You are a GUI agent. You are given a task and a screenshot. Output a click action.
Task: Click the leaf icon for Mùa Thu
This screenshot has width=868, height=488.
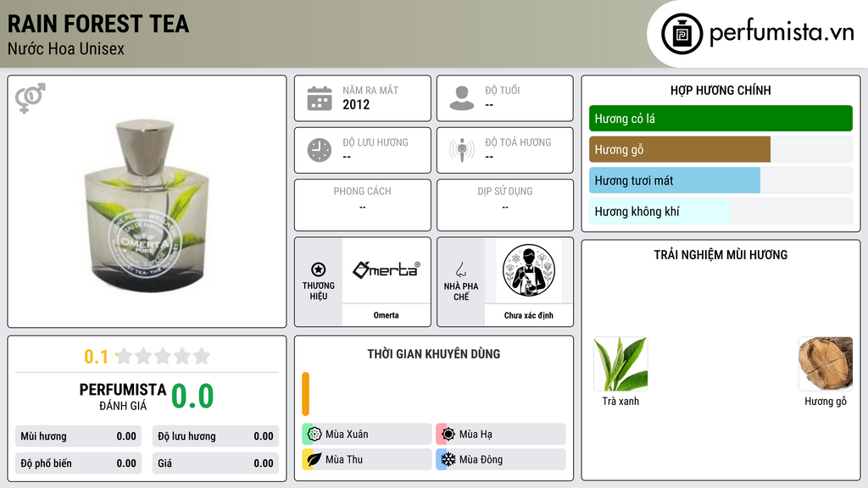(314, 459)
